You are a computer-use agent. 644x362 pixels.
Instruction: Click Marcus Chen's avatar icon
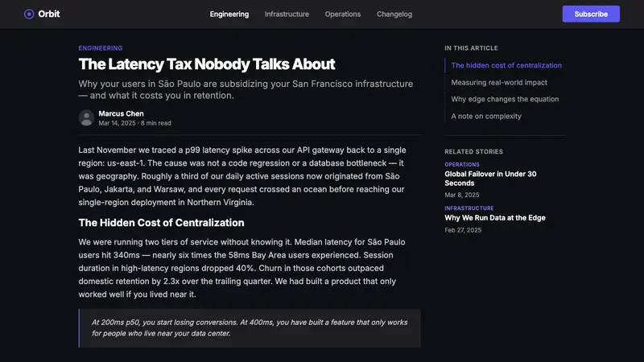[86, 117]
